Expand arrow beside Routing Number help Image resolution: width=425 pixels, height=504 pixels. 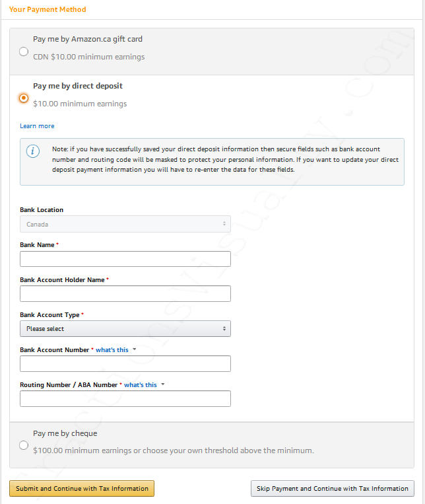(x=163, y=384)
